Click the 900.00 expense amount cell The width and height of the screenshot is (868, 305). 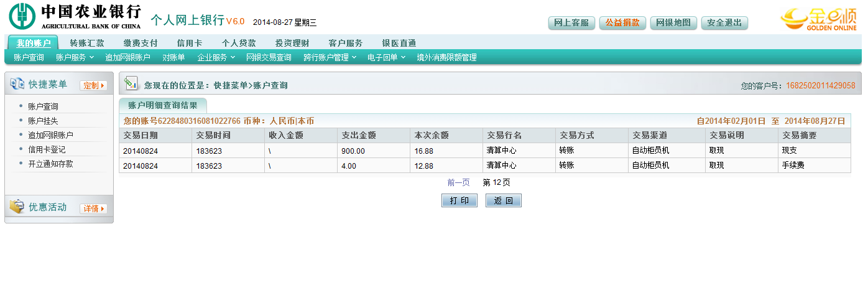tap(374, 151)
